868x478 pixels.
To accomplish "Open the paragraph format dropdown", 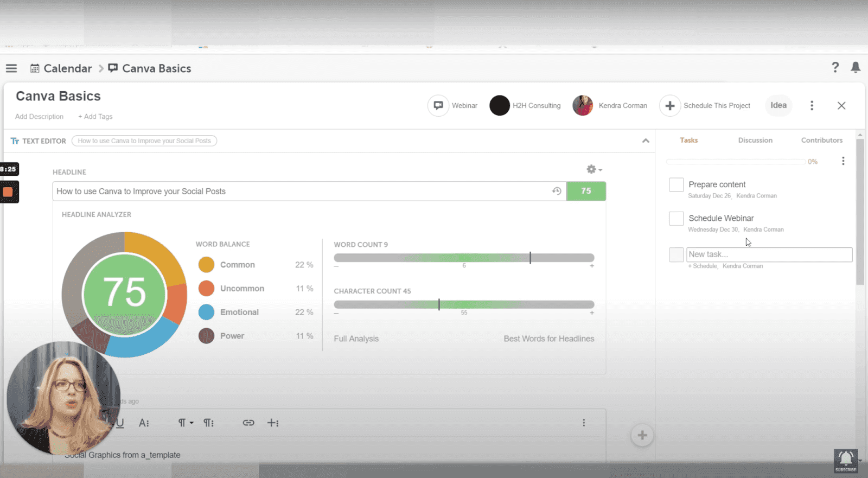I will point(186,423).
